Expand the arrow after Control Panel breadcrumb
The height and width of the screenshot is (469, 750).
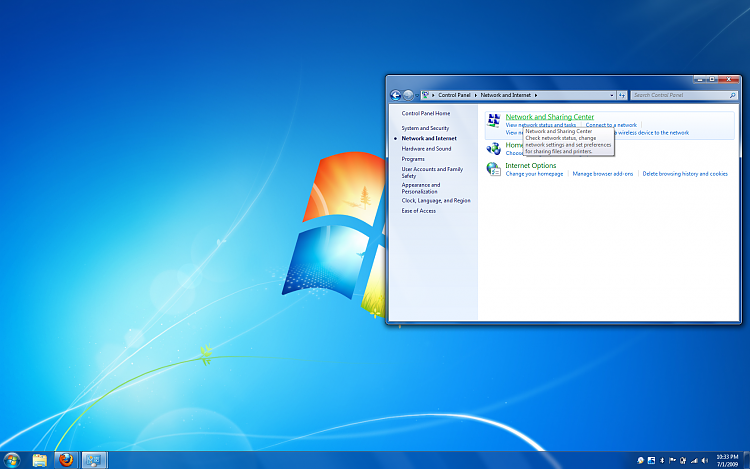[x=475, y=95]
